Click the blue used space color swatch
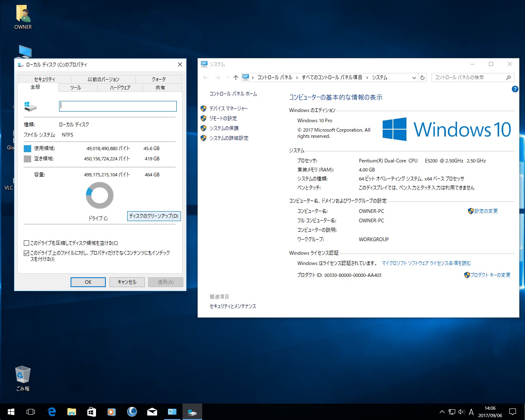 point(27,148)
